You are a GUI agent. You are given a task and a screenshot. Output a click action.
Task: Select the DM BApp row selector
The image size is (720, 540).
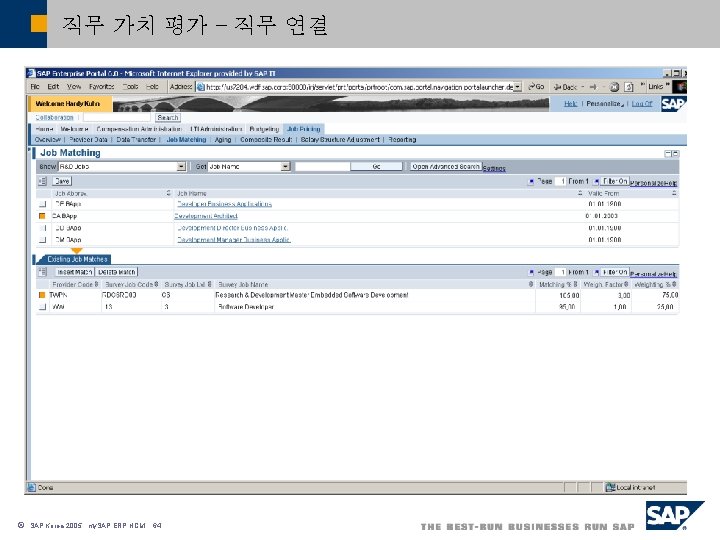[x=42, y=240]
